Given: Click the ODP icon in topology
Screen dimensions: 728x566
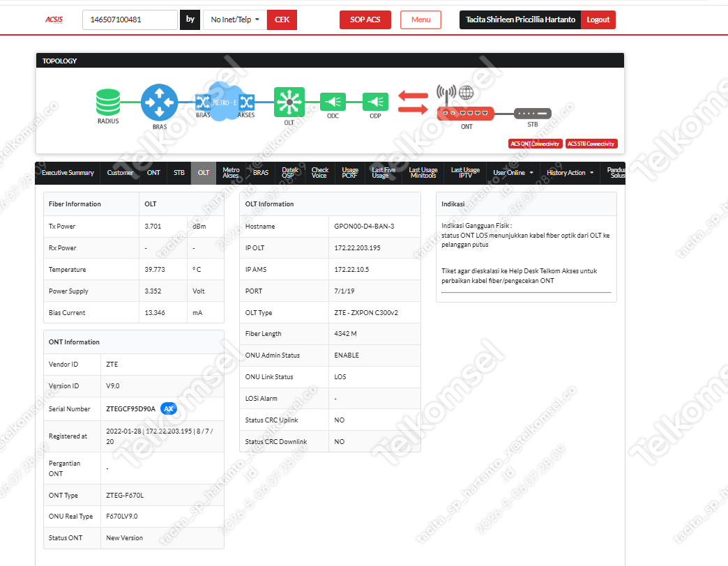Looking at the screenshot, I should point(376,102).
